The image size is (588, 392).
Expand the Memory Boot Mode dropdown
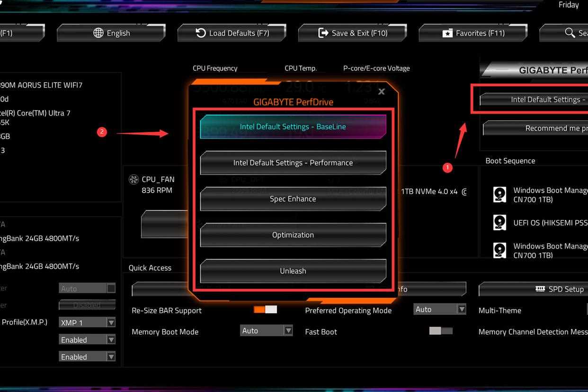click(x=288, y=331)
